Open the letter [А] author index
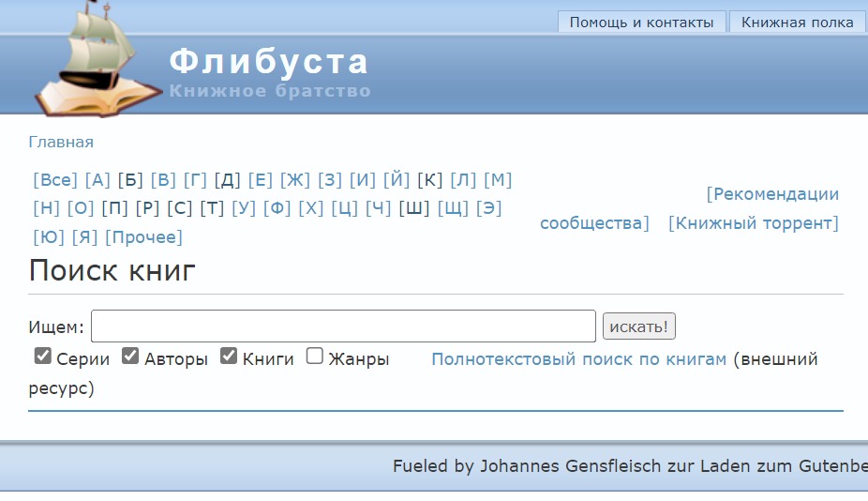 97,180
